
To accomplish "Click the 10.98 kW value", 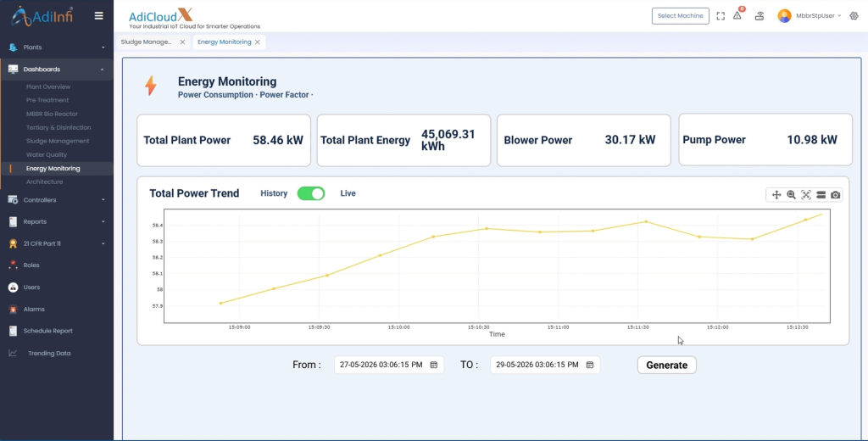I will click(812, 140).
